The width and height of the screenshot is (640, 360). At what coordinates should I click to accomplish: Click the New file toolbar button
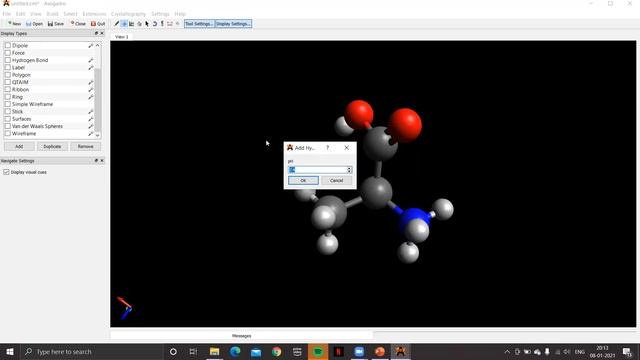[14, 24]
